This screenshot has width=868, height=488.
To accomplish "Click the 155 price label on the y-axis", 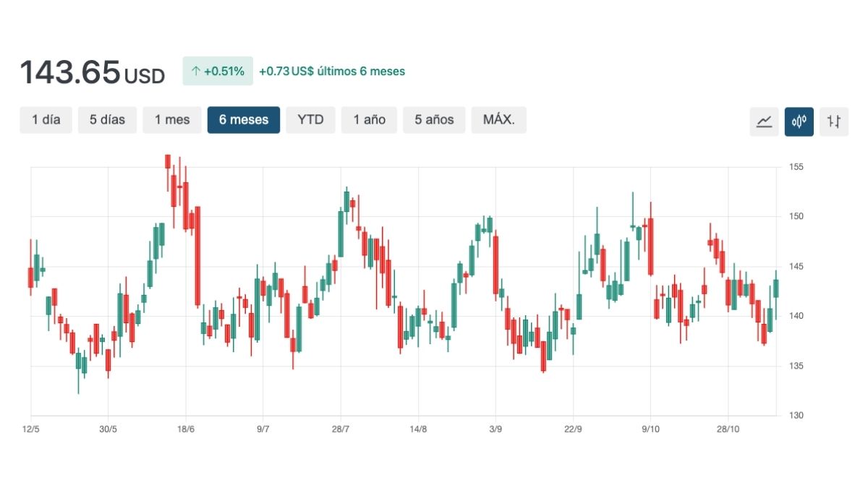I will coord(796,167).
